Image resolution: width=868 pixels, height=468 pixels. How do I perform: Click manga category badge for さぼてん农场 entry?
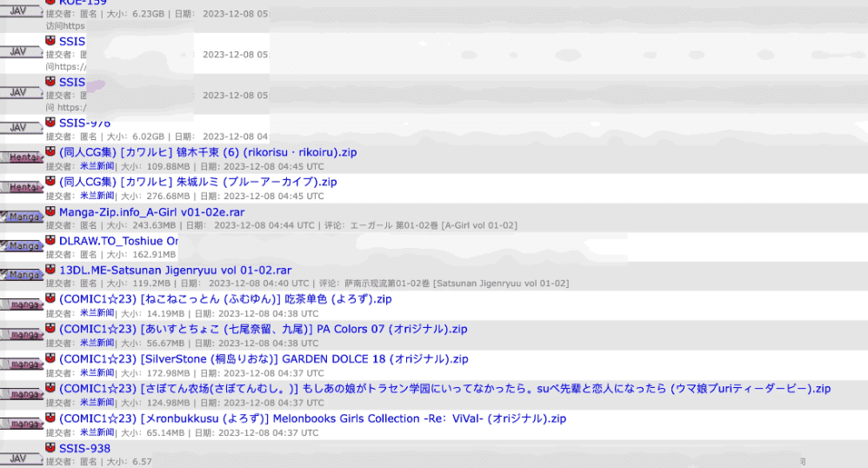tap(21, 394)
